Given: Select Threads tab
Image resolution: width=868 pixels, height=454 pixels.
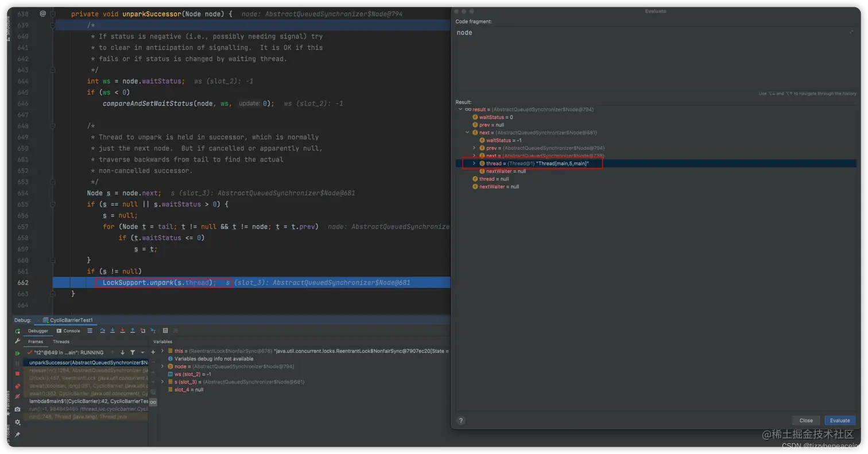Looking at the screenshot, I should pyautogui.click(x=61, y=342).
